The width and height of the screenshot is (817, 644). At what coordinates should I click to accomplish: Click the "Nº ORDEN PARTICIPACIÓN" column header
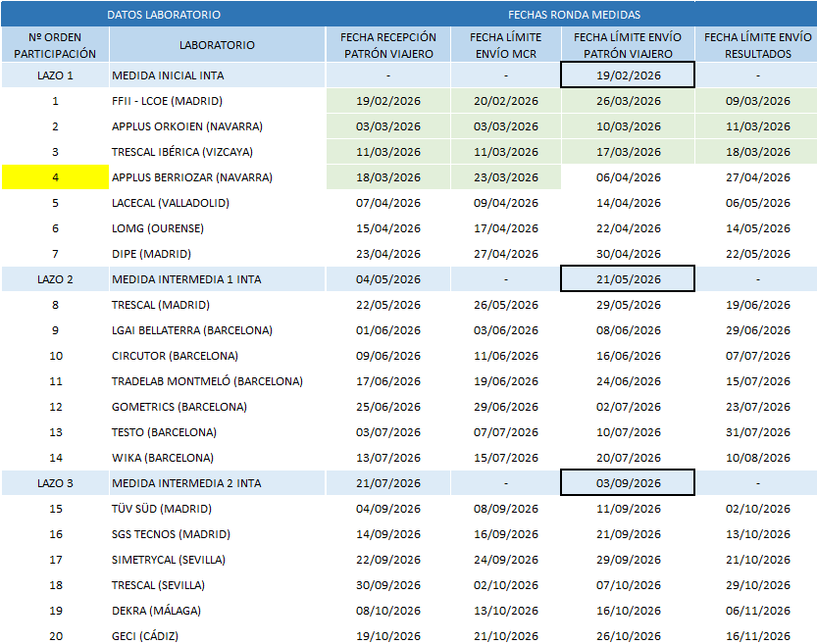point(55,45)
